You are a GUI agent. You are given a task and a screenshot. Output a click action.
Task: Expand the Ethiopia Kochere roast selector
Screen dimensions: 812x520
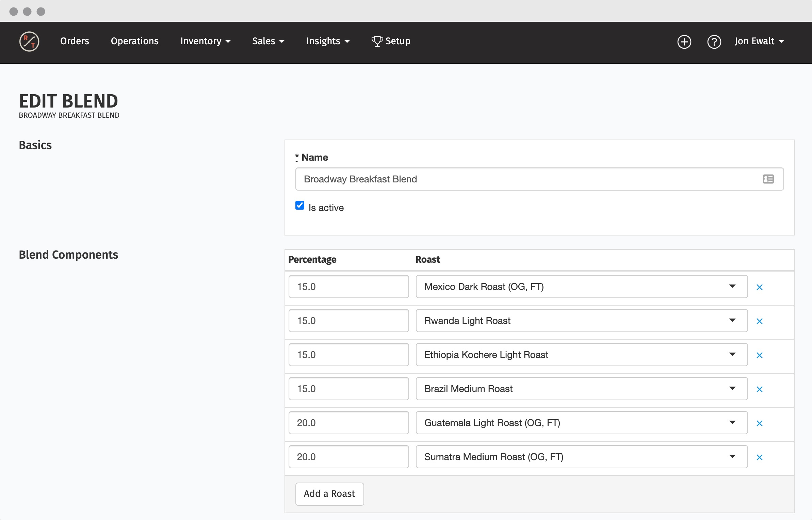coord(581,355)
